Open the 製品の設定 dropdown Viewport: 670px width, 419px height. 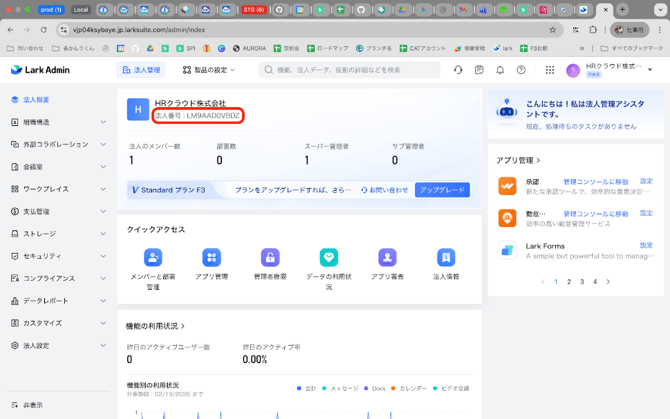tap(210, 70)
